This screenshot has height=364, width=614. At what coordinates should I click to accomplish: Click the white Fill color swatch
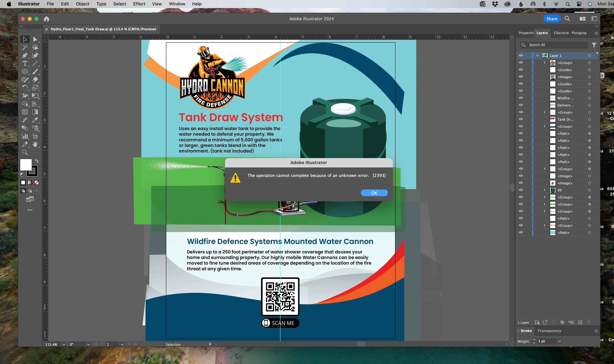coord(25,164)
